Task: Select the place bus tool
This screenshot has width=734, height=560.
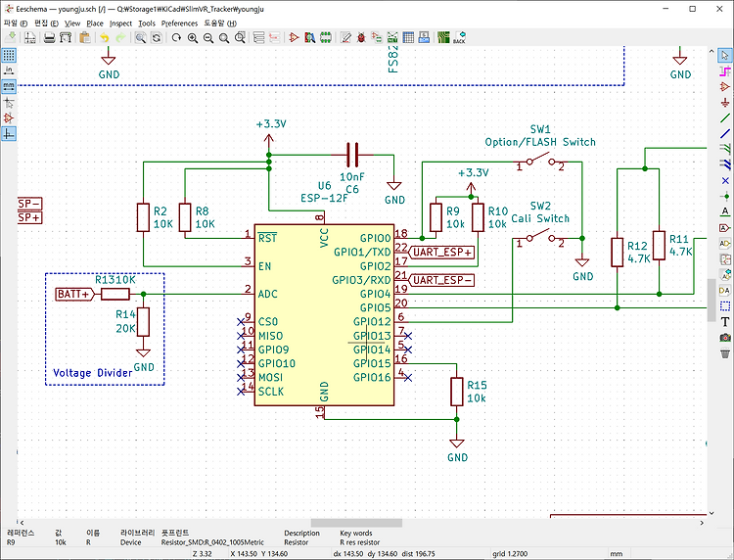Action: [x=724, y=133]
